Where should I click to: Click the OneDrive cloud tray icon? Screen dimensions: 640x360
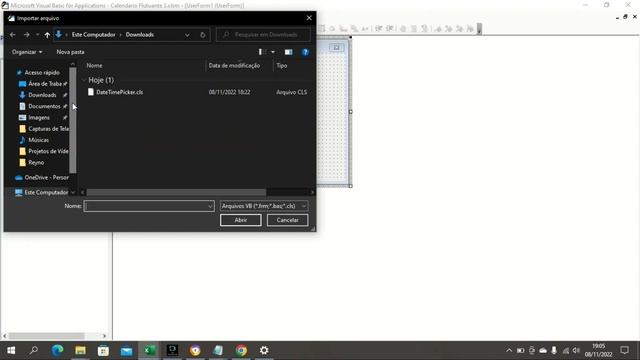click(543, 350)
